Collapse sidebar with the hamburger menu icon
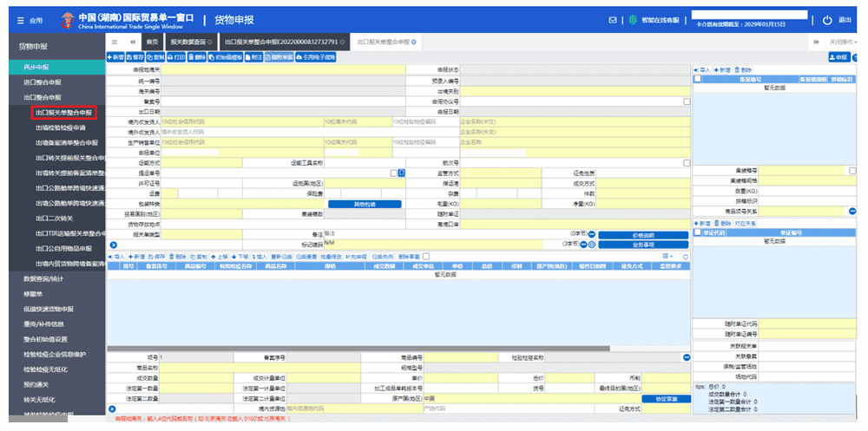868x431 pixels. (x=115, y=42)
